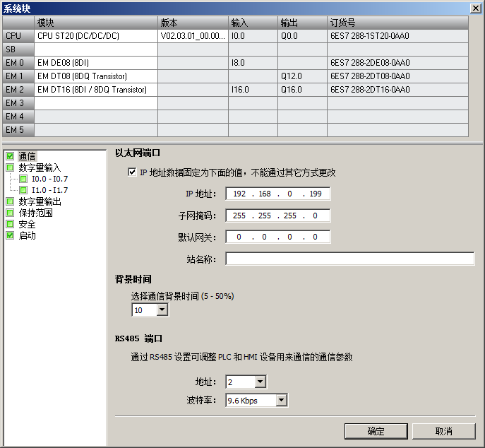The width and height of the screenshot is (485, 448).
Task: Select the EM 2 row header
Action: pyautogui.click(x=18, y=90)
